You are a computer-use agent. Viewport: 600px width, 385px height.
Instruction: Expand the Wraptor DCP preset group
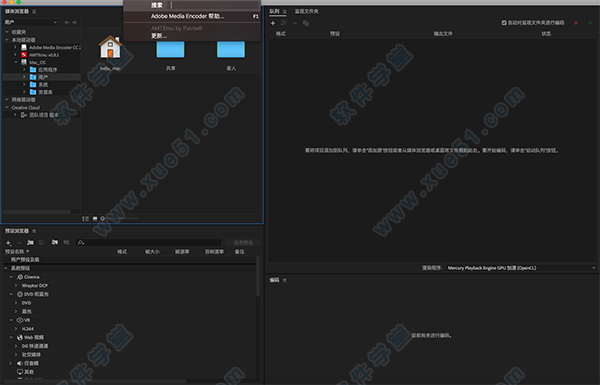pos(16,285)
